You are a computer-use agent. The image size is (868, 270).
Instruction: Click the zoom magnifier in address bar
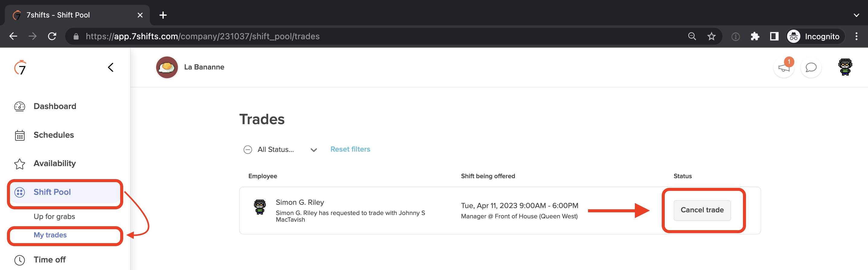692,36
